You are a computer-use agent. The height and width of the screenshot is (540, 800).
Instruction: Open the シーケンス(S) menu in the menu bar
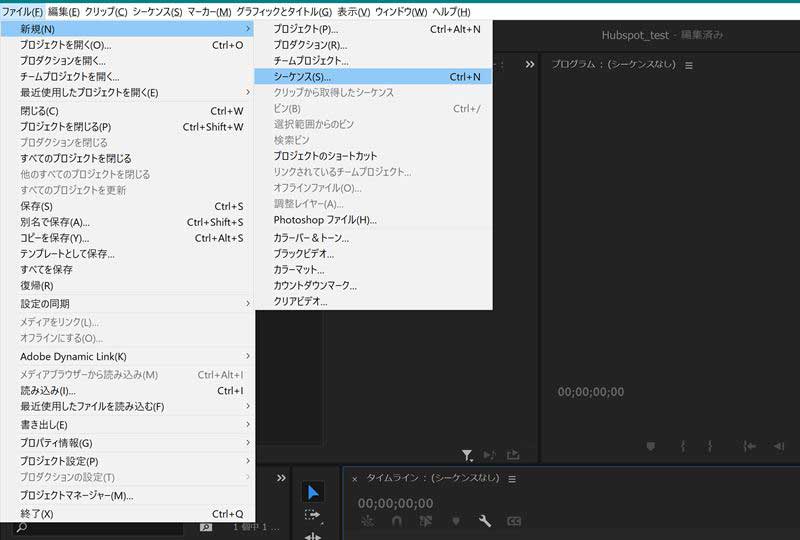[157, 11]
